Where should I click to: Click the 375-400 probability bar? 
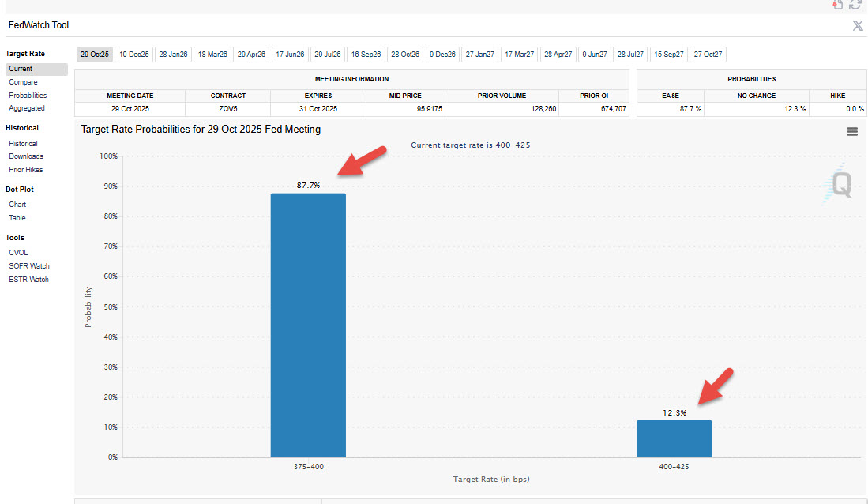308,325
